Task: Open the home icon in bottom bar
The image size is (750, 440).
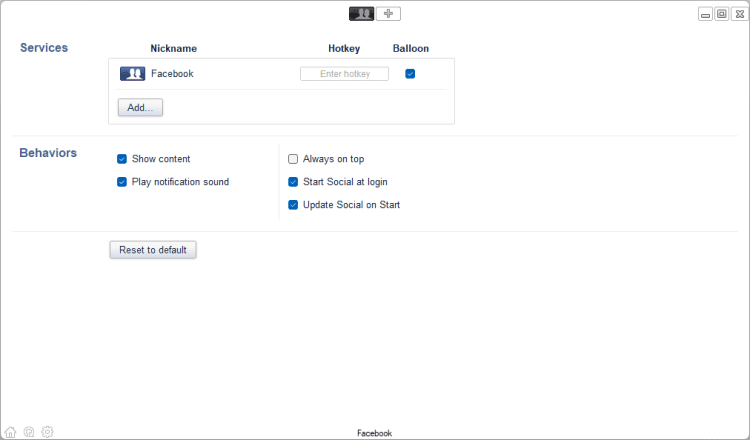Action: 11,432
